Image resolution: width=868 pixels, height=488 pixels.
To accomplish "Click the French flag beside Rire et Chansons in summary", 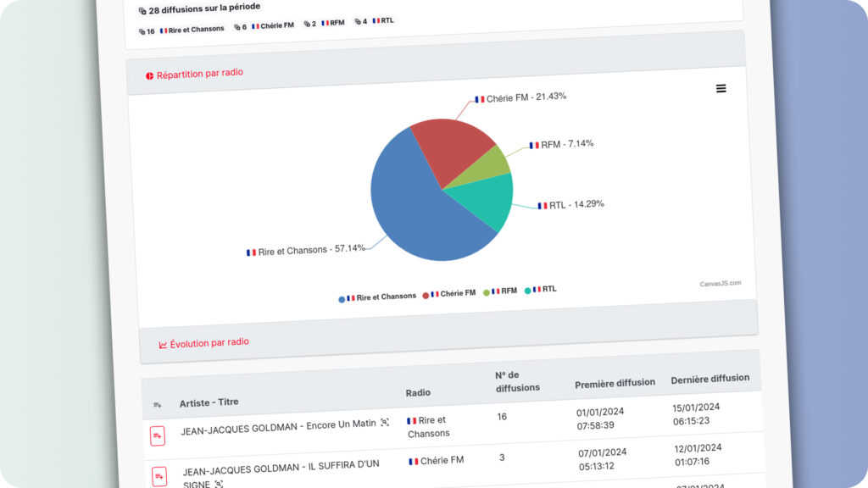I will pyautogui.click(x=164, y=31).
